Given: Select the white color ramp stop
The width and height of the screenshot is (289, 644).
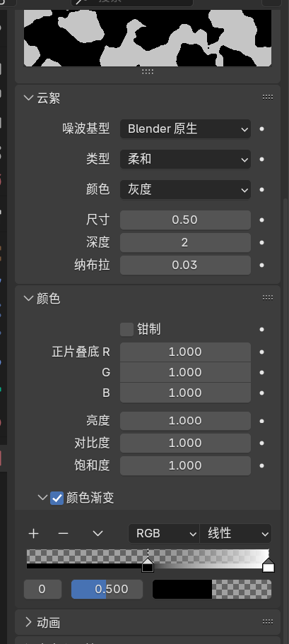Looking at the screenshot, I should [268, 566].
